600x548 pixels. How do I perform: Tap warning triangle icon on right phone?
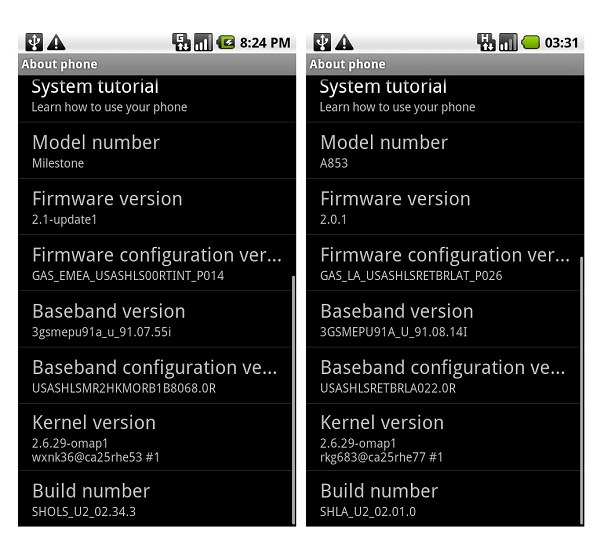(x=344, y=42)
